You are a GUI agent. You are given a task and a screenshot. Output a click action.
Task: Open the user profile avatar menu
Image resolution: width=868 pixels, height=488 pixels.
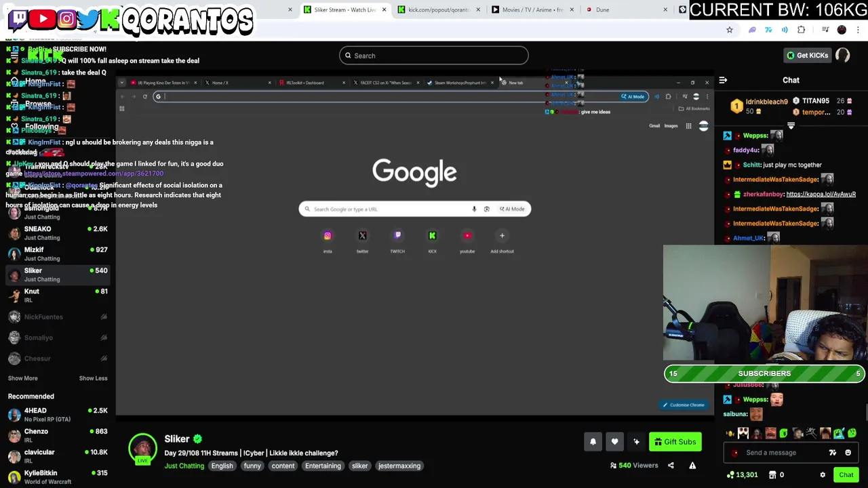click(x=843, y=56)
